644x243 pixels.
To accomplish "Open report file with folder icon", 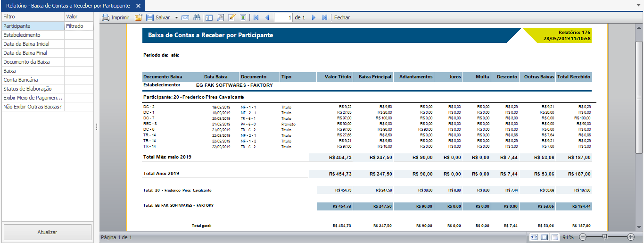I will [x=138, y=17].
